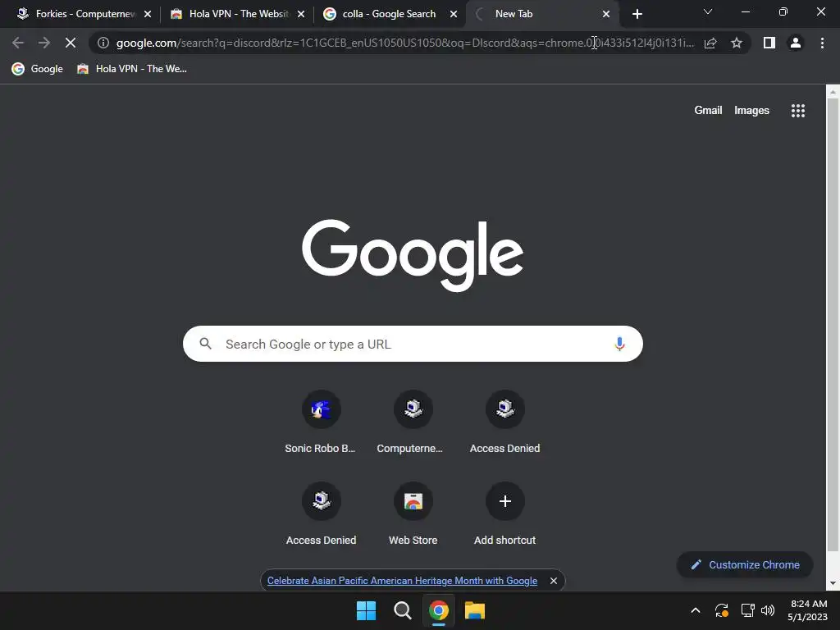Open the Google bookmark in bookmarks bar
This screenshot has height=630, width=840.
(38, 69)
